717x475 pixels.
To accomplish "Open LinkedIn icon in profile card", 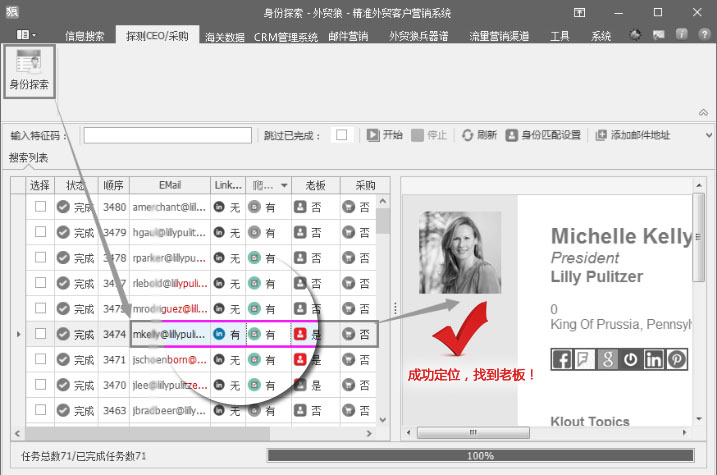I will point(654,359).
